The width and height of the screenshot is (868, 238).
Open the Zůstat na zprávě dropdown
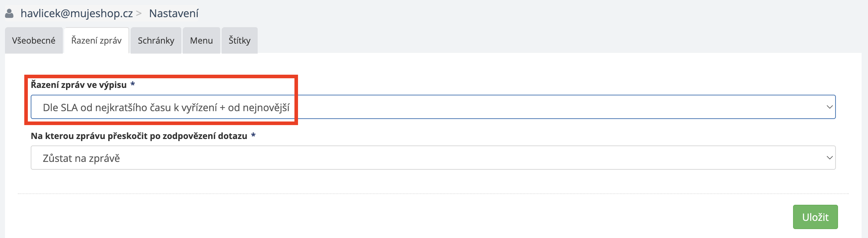click(x=428, y=158)
